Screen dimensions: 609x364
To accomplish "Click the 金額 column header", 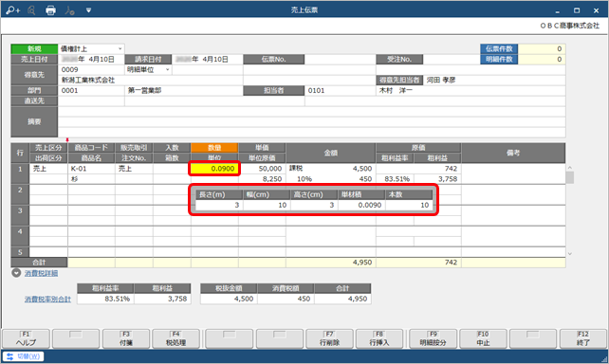I will click(x=330, y=153).
